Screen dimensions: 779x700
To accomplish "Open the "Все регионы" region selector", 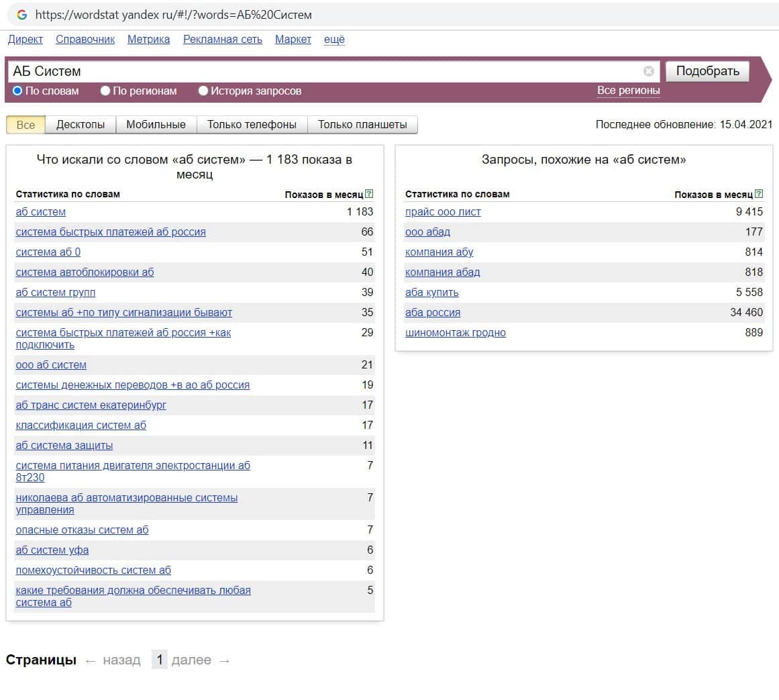I will 628,91.
